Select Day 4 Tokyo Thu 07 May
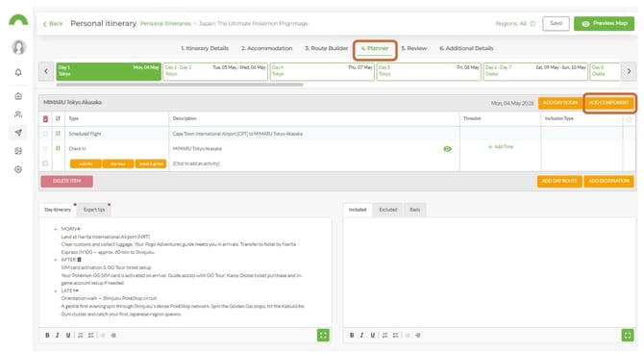Screen dimensions: 644x353 322,71
